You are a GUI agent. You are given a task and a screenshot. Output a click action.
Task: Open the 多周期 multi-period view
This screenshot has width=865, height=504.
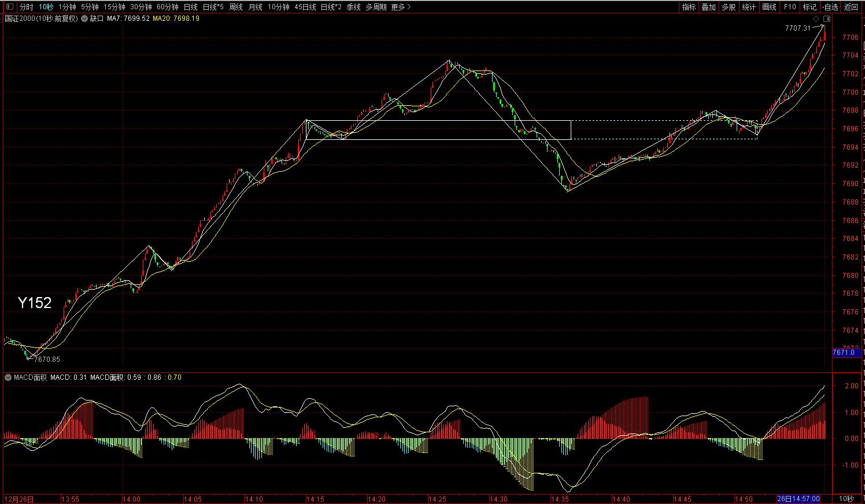376,7
